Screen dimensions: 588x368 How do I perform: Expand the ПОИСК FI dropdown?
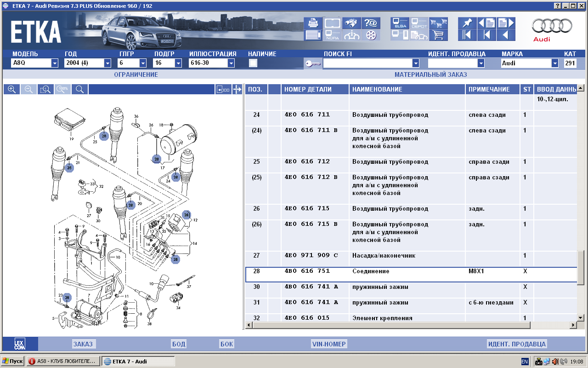coord(416,63)
